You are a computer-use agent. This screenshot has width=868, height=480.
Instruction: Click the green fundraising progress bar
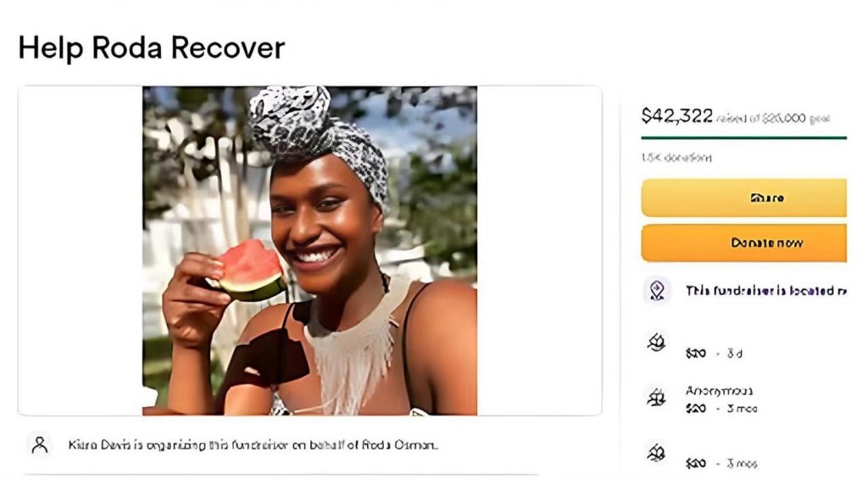pos(743,137)
